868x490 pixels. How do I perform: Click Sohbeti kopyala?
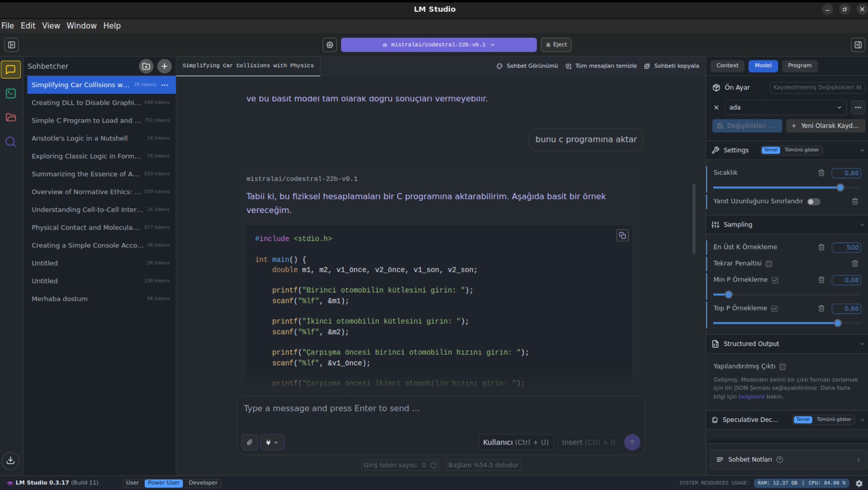click(x=672, y=66)
